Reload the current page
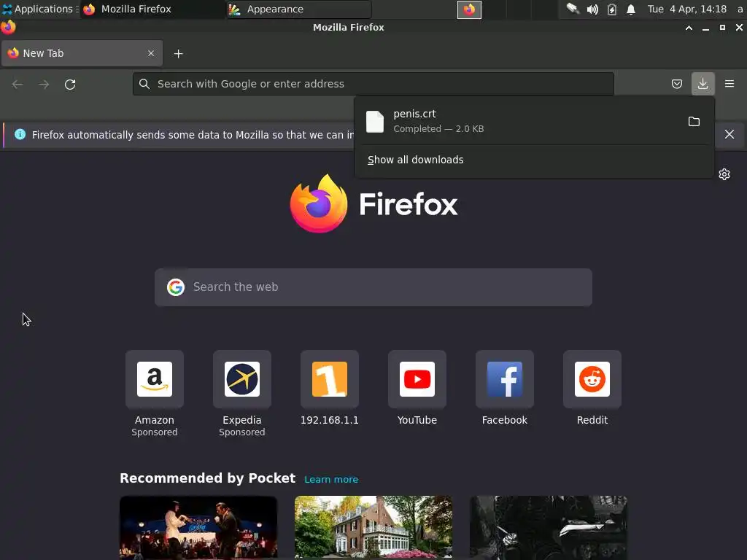747x560 pixels. [70, 85]
